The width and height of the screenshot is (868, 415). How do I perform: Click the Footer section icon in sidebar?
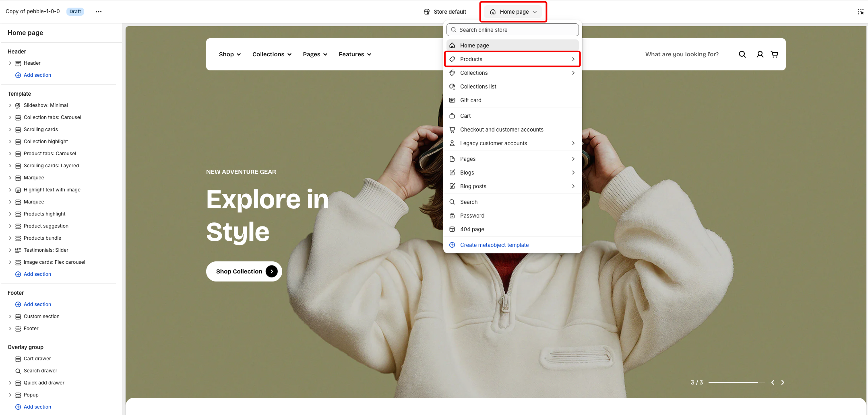18,329
